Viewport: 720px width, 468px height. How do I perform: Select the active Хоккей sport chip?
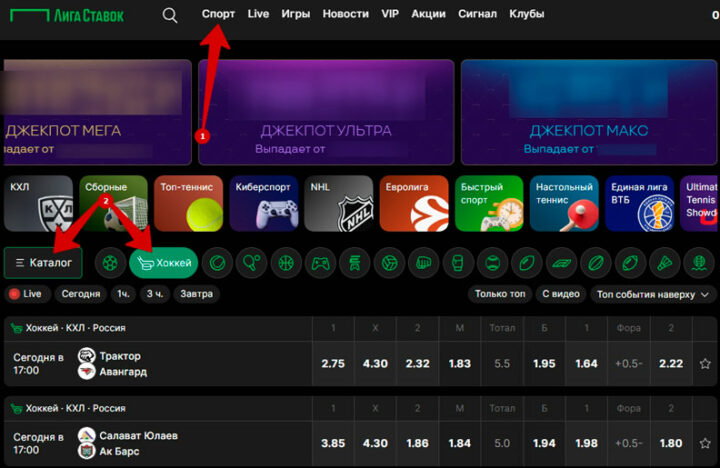163,263
